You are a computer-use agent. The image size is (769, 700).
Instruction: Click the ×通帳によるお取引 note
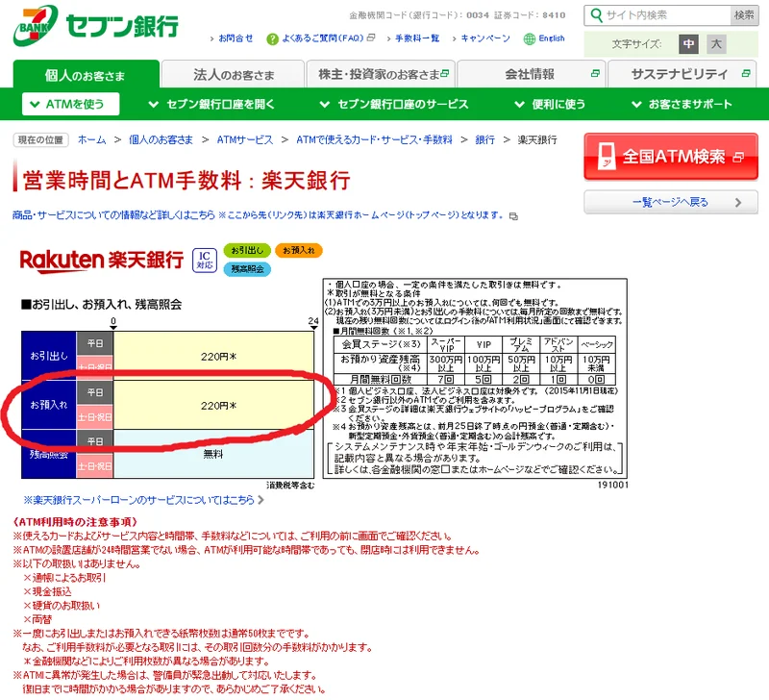click(64, 578)
